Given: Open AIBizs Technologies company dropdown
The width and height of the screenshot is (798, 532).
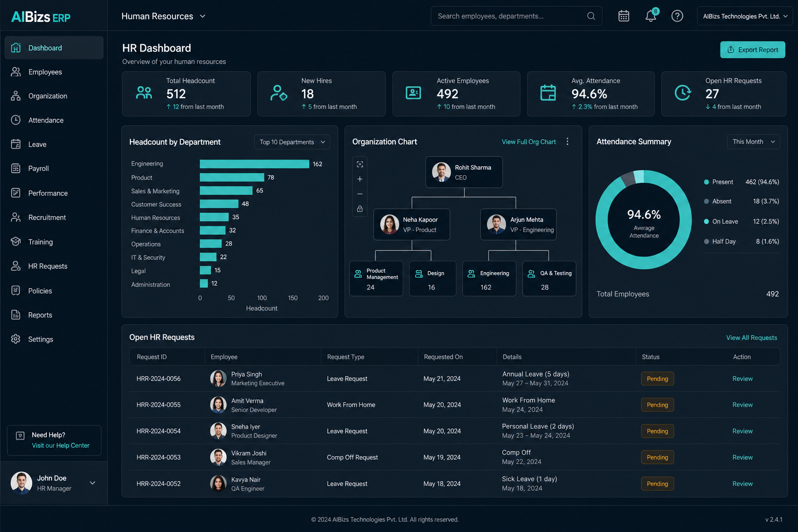Looking at the screenshot, I should [x=745, y=16].
